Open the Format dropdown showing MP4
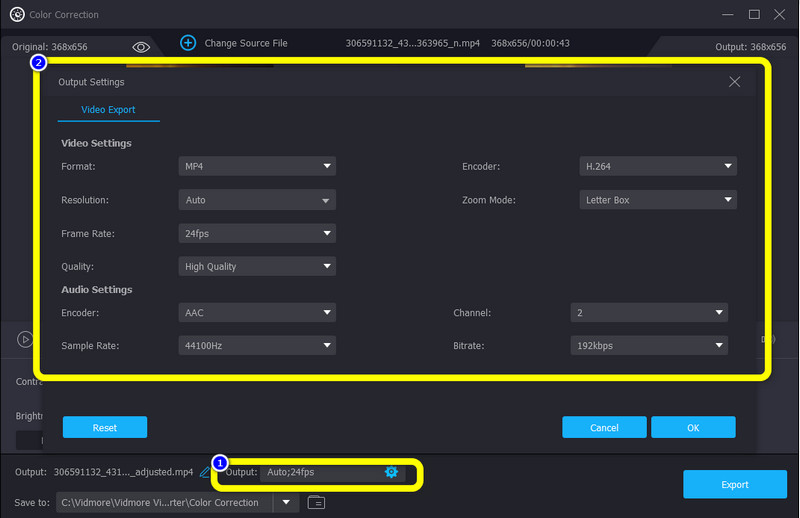Viewport: 800px width, 518px height. tap(257, 166)
